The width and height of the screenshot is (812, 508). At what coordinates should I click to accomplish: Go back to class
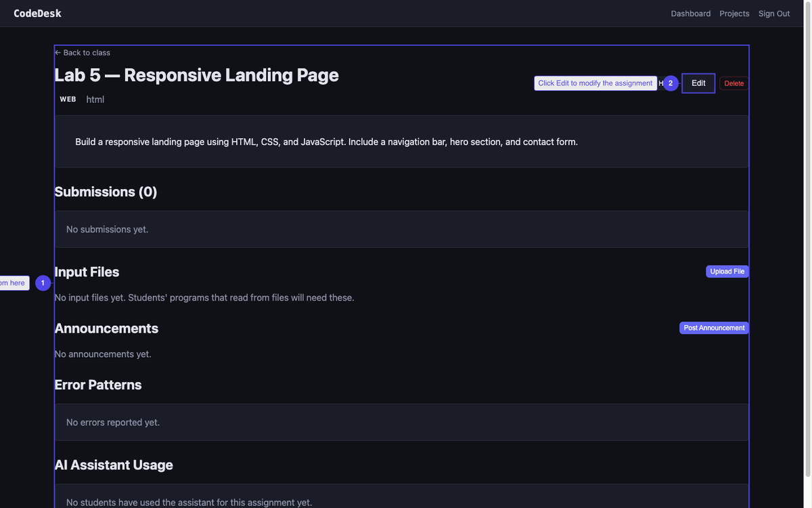click(83, 53)
